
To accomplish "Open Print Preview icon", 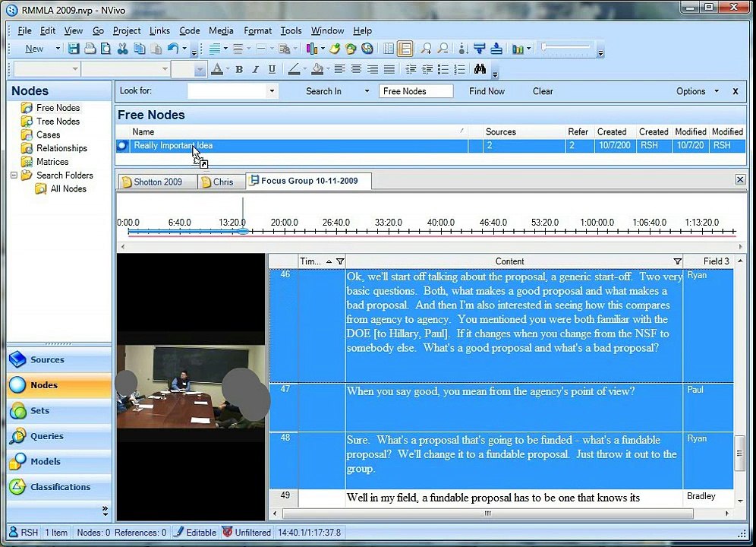I will click(106, 49).
